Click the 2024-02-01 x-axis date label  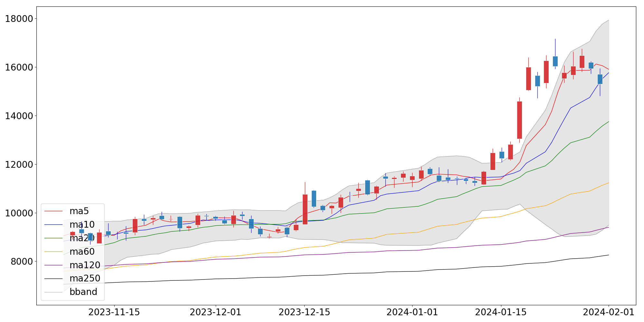pos(609,312)
